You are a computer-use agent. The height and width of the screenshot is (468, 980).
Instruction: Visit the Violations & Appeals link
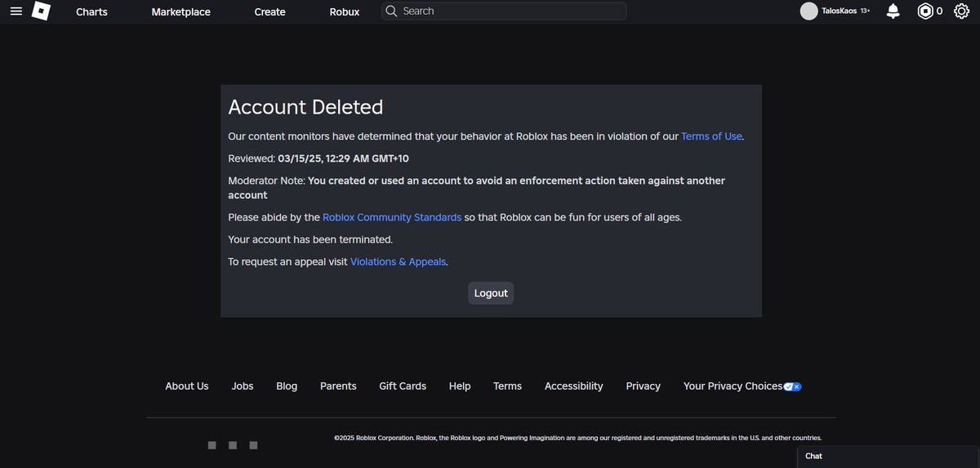tap(398, 261)
